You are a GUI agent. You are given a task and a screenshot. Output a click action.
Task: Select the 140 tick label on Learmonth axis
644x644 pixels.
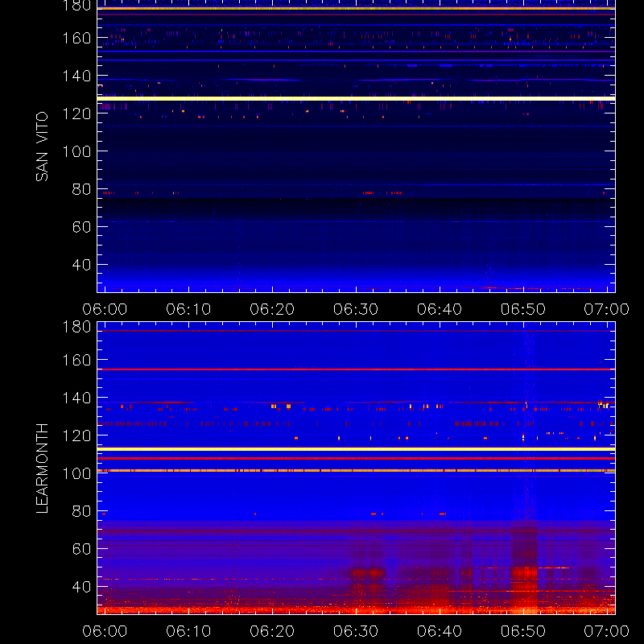tap(76, 398)
